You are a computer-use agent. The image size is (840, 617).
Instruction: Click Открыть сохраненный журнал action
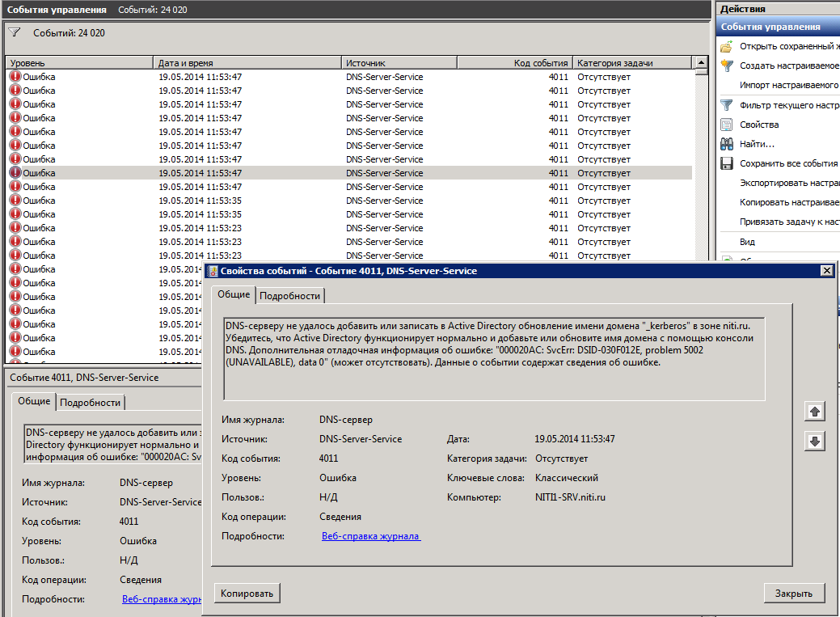coord(790,47)
